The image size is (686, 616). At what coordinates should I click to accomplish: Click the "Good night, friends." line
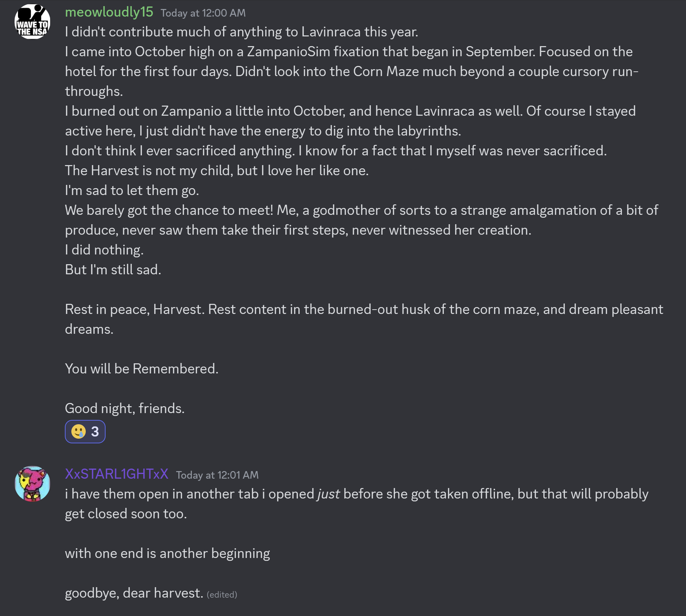125,408
